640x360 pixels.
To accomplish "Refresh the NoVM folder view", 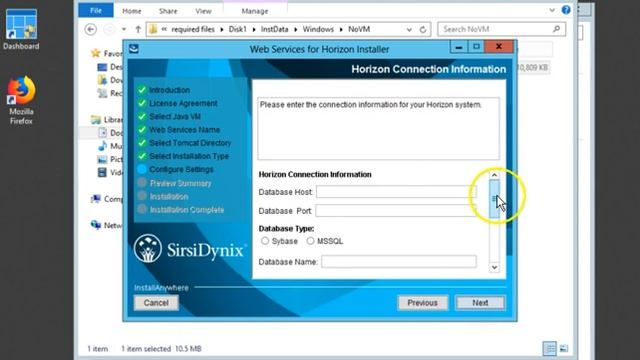I will (x=423, y=29).
